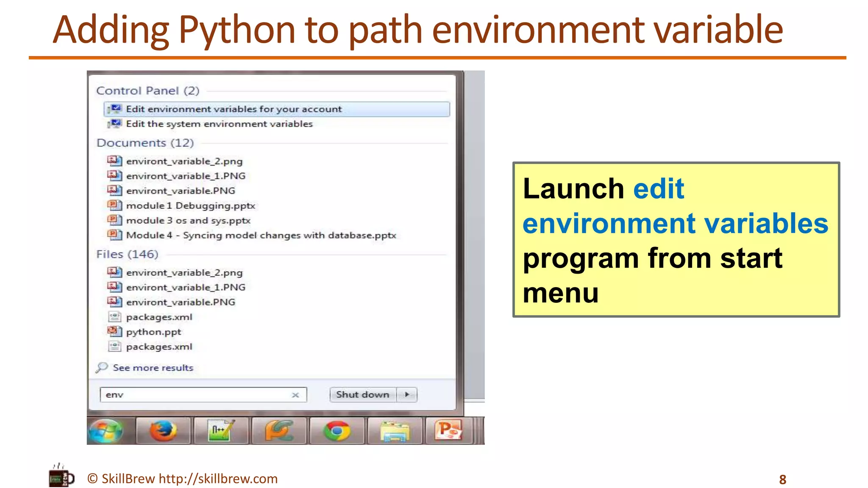868x488 pixels.
Task: Open Edit environment variables for your account
Action: (x=234, y=109)
